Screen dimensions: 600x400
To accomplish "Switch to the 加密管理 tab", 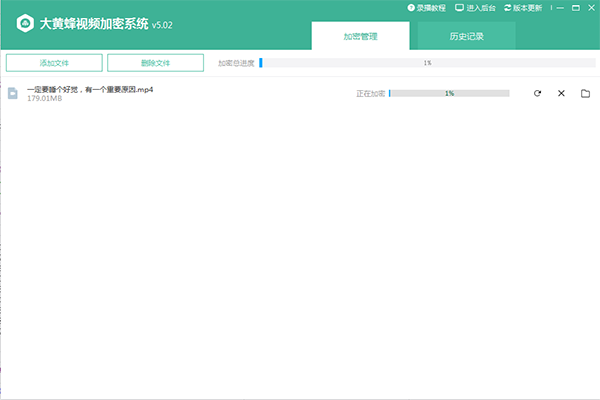I will 360,36.
